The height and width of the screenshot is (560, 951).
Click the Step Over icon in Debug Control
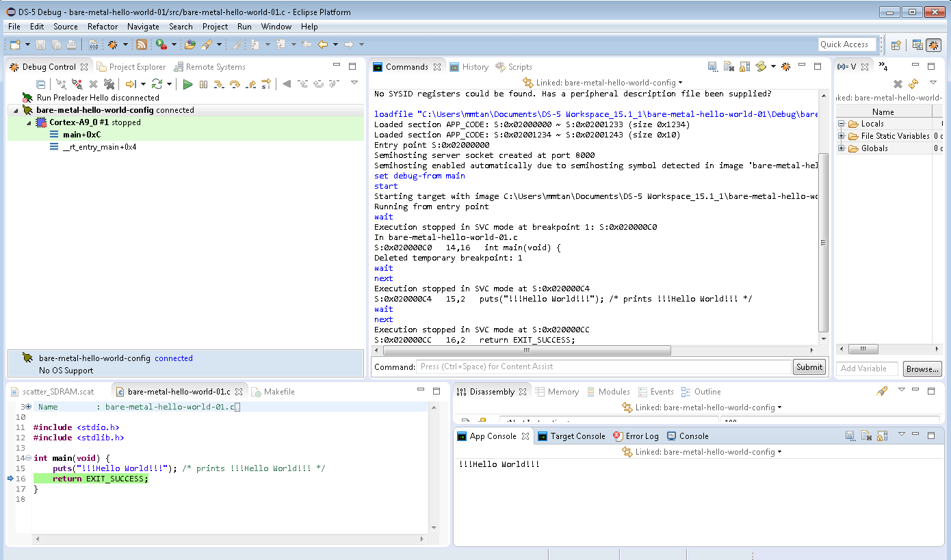pyautogui.click(x=235, y=84)
